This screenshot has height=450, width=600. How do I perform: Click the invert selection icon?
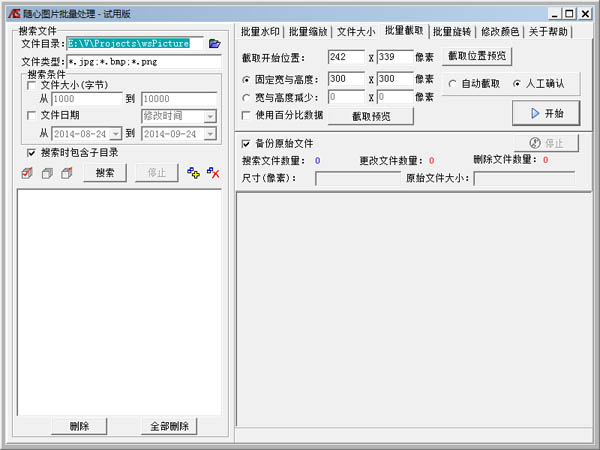[66, 174]
